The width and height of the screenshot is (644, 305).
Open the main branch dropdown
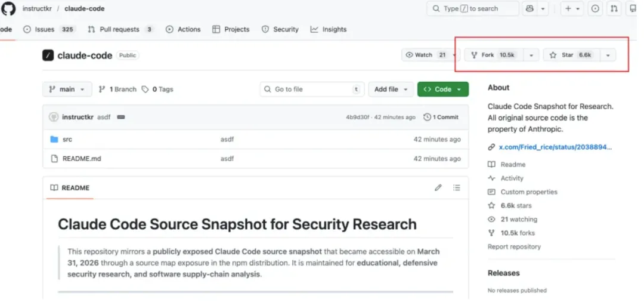coord(67,89)
